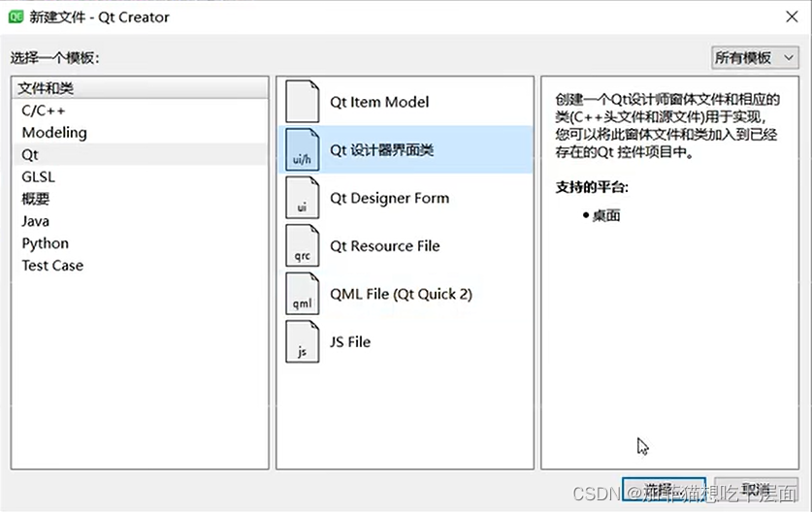Image resolution: width=812 pixels, height=512 pixels.
Task: Click the ui Designer Form icon
Action: pos(303,198)
